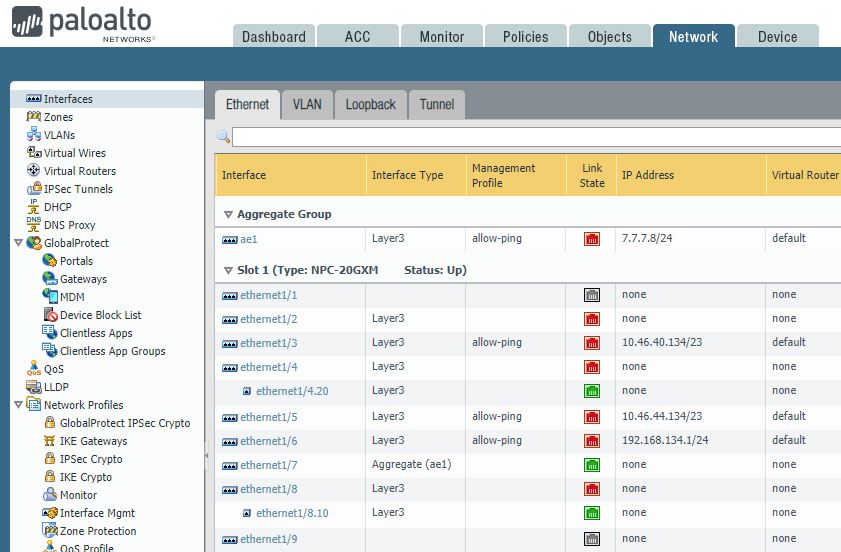The width and height of the screenshot is (841, 552).
Task: Click the search magnifier icon above table
Action: [x=224, y=136]
